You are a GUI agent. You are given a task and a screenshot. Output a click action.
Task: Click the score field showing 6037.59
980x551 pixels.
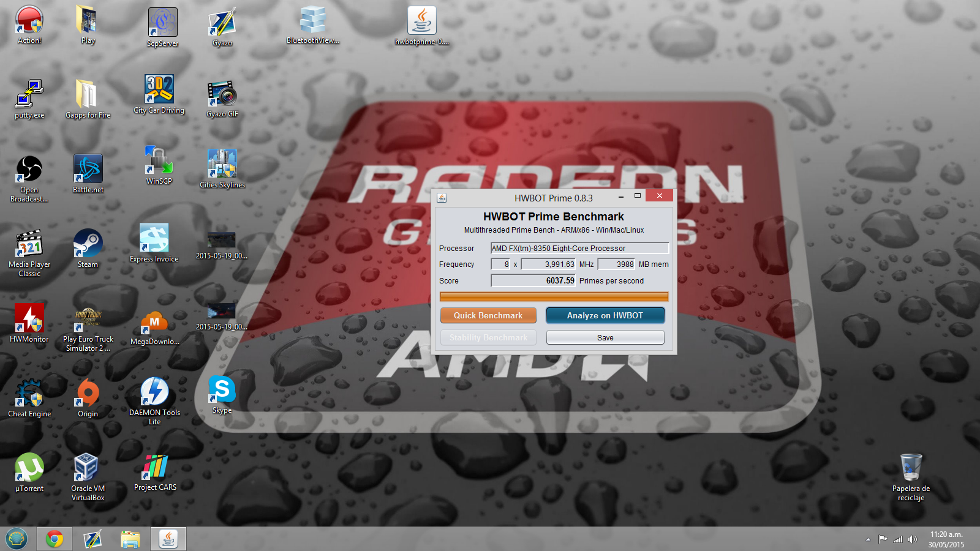(x=533, y=280)
